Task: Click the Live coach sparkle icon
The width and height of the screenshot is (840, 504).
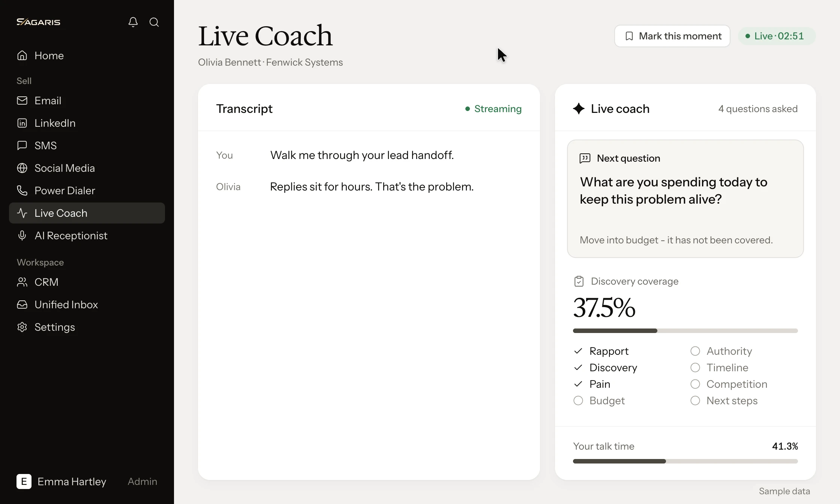Action: click(579, 109)
